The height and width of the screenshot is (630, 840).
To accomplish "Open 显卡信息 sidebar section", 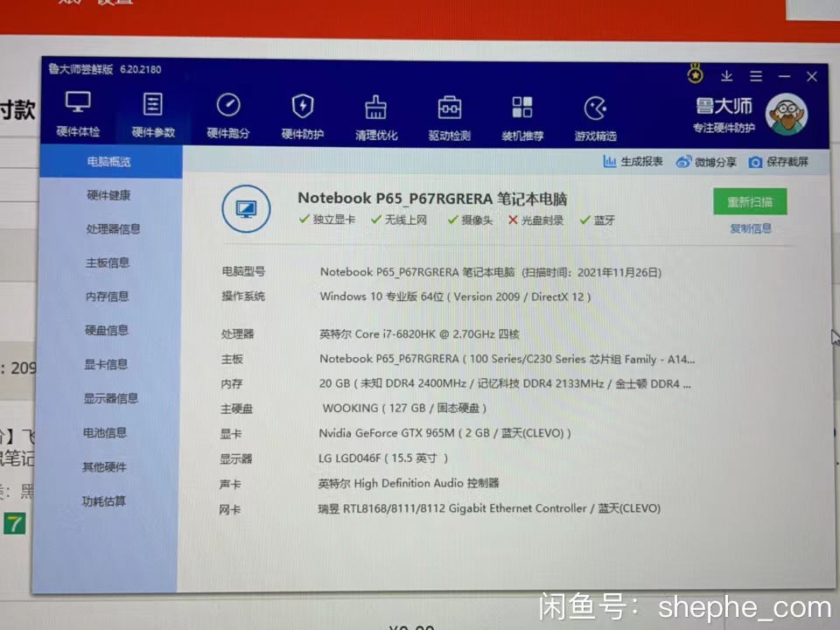I will point(106,364).
